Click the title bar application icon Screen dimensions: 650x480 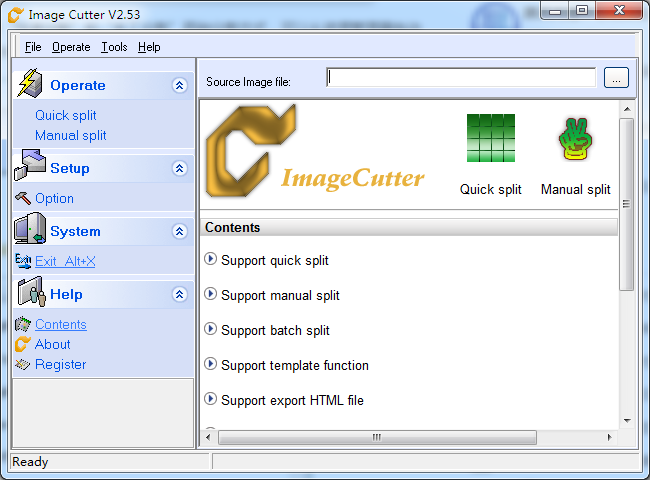[16, 15]
